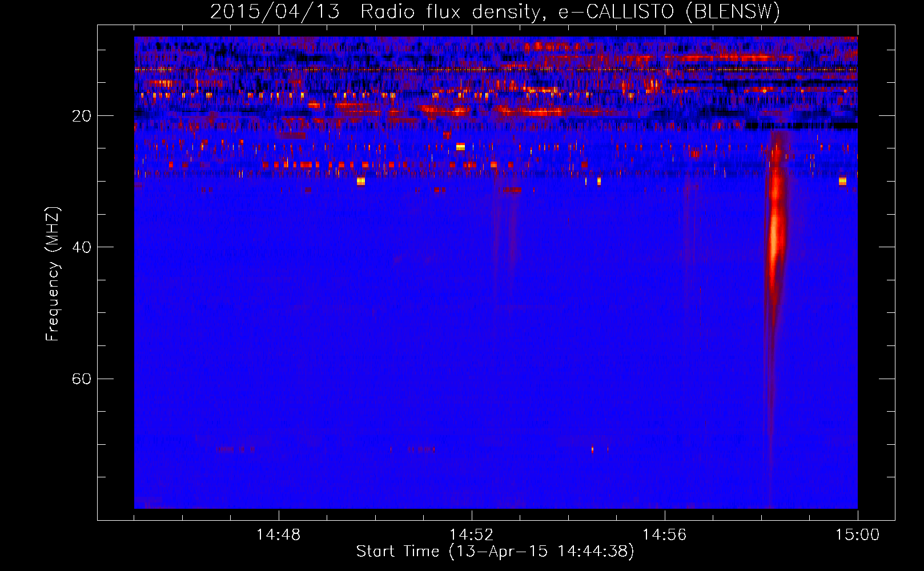
Task: Click the 60 MHz frequency tick label
Action: pos(81,379)
